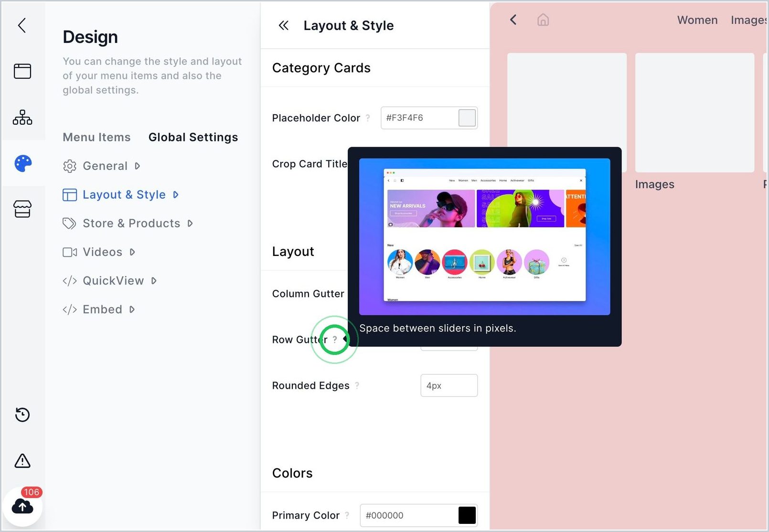Expand the General settings section
The height and width of the screenshot is (532, 769).
click(101, 166)
